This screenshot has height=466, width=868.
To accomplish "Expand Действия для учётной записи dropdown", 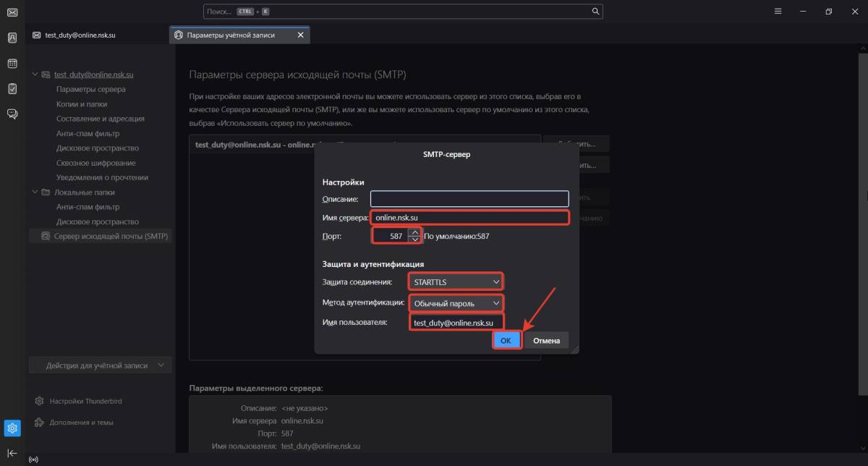I will click(x=101, y=365).
